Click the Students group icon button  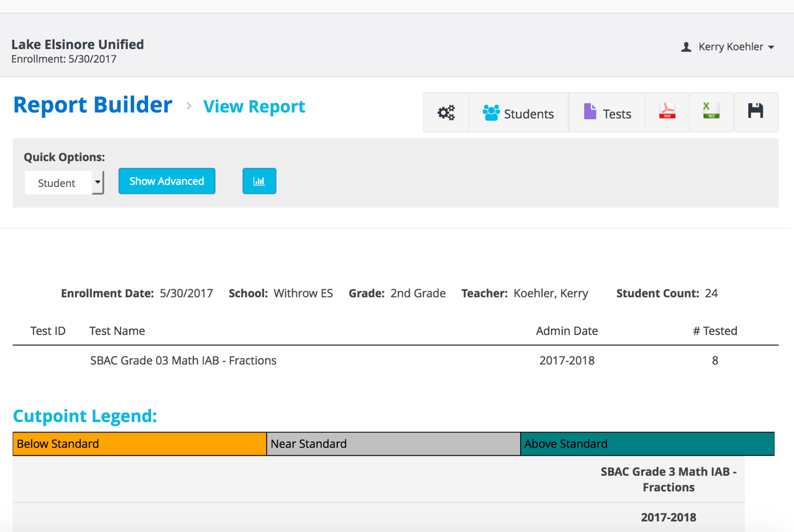(518, 113)
